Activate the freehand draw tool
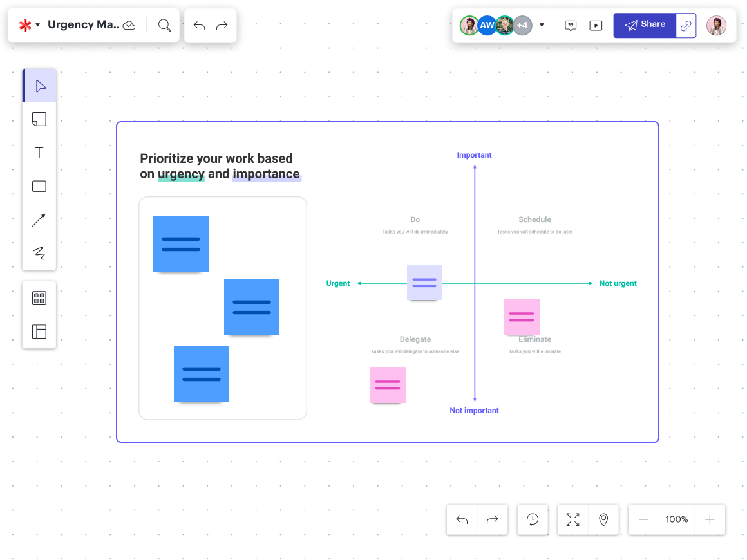Screen dimensions: 747x560 39,253
